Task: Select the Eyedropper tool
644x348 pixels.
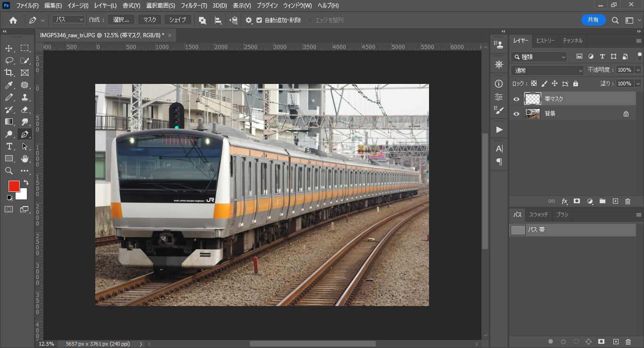Action: (x=9, y=85)
